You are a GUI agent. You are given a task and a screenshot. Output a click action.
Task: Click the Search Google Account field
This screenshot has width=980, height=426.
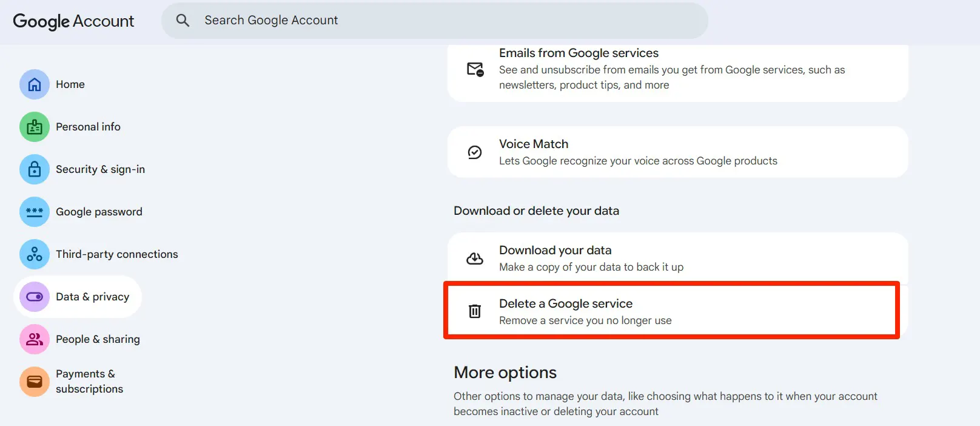[x=449, y=21]
